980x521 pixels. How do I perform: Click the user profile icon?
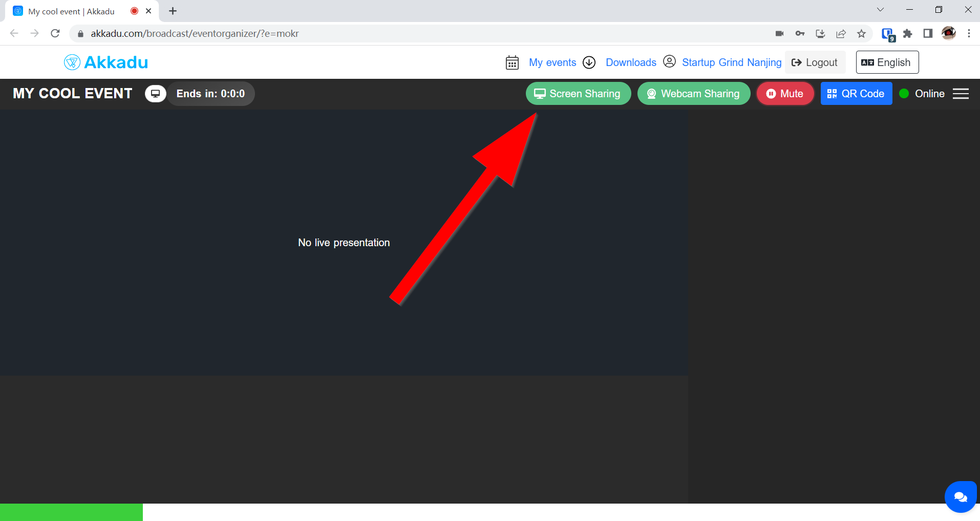click(669, 61)
